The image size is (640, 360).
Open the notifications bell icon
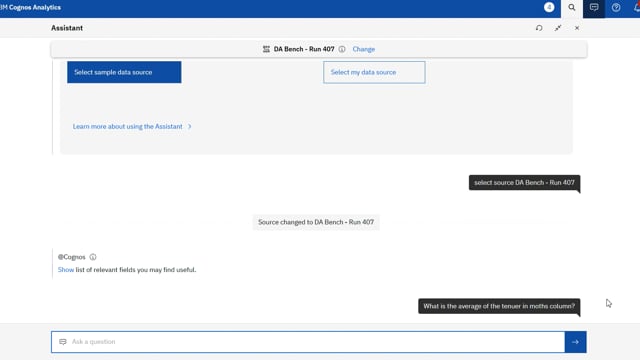pos(637,7)
